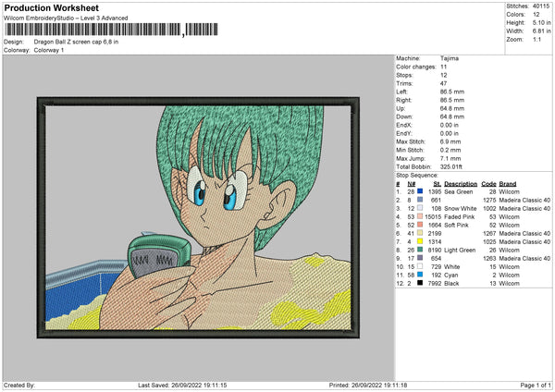This screenshot has height=392, width=555.
Task: Click the 'Cyan' description text
Action: [x=451, y=276]
